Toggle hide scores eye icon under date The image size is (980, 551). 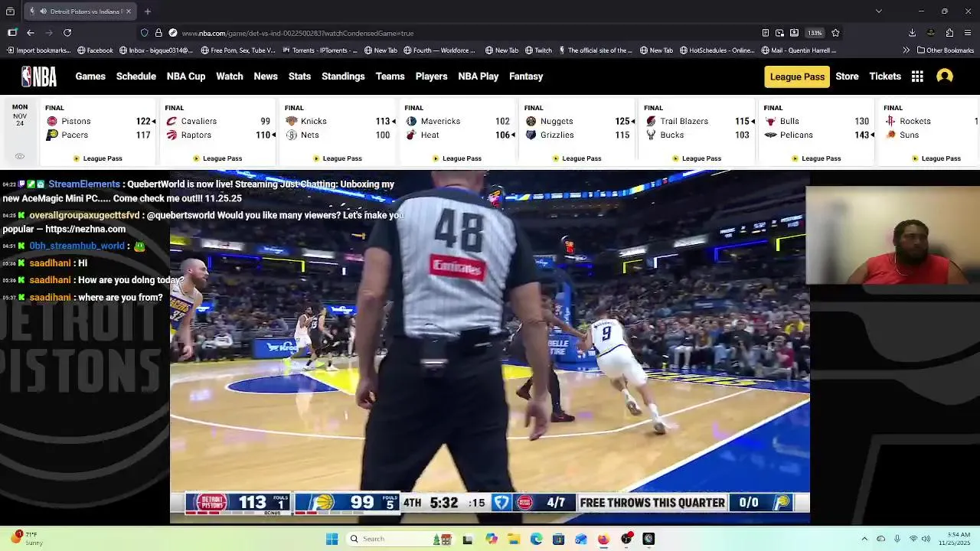pos(20,156)
